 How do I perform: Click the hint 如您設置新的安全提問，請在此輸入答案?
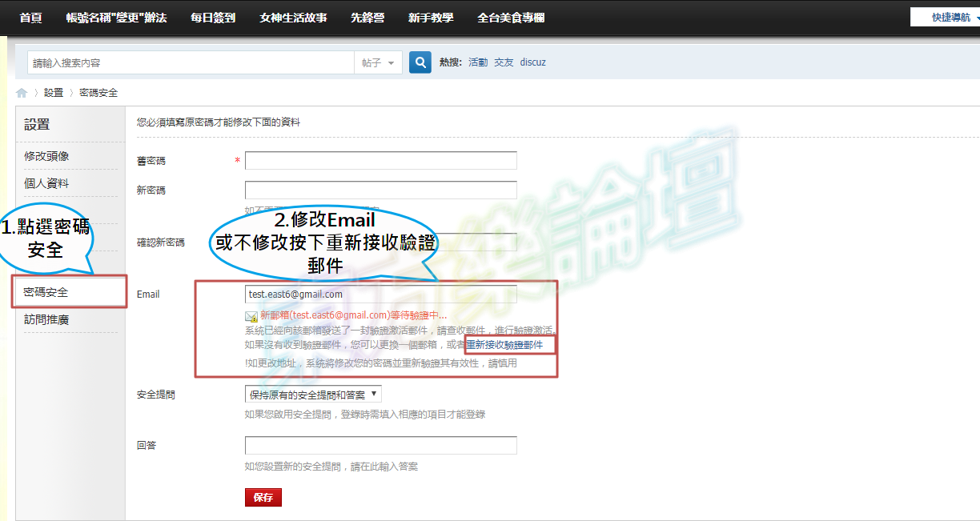point(331,467)
